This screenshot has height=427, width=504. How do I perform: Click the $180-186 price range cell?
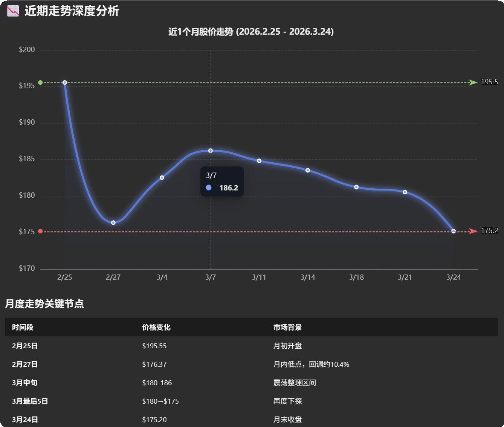tap(157, 383)
